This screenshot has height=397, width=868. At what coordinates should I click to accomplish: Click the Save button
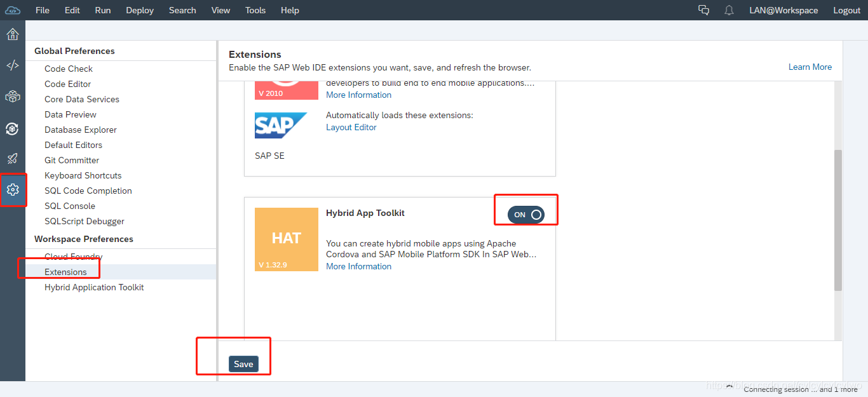(x=243, y=364)
